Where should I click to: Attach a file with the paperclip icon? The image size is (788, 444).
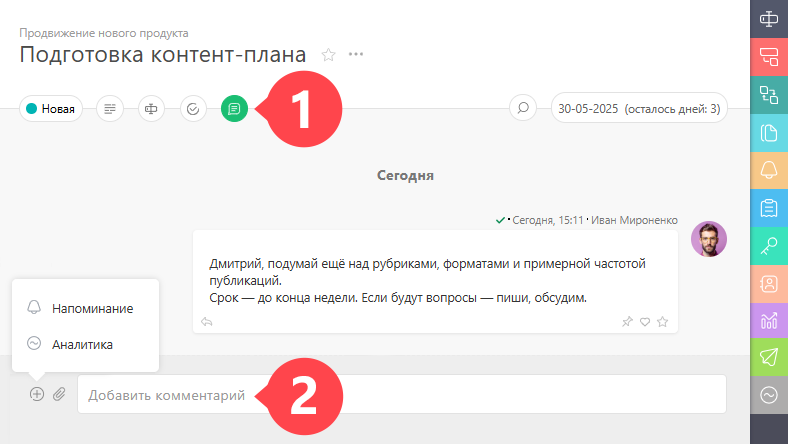pyautogui.click(x=59, y=394)
